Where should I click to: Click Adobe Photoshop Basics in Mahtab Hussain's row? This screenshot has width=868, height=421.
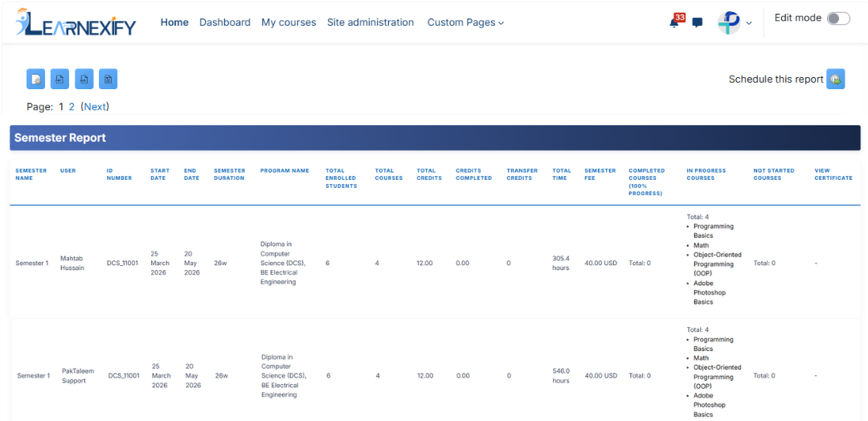coord(710,292)
